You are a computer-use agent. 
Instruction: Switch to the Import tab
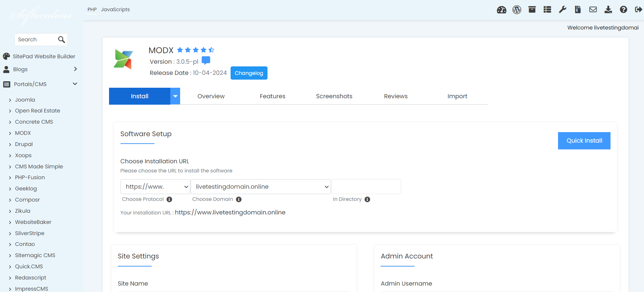[457, 96]
